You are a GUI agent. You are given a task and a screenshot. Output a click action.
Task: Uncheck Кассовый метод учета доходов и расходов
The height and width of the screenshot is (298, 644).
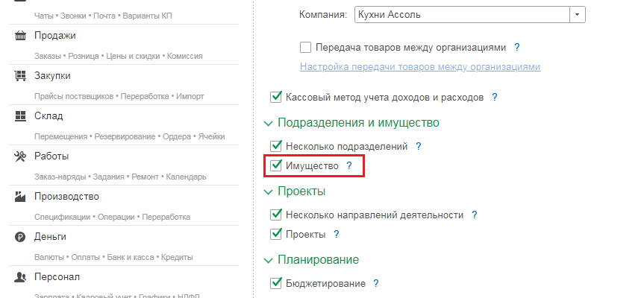coord(276,98)
